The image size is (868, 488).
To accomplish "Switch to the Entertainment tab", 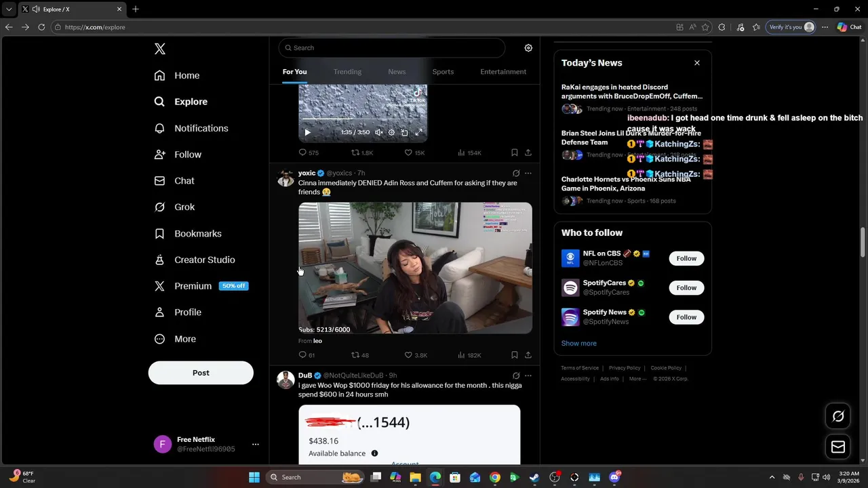I will [503, 72].
